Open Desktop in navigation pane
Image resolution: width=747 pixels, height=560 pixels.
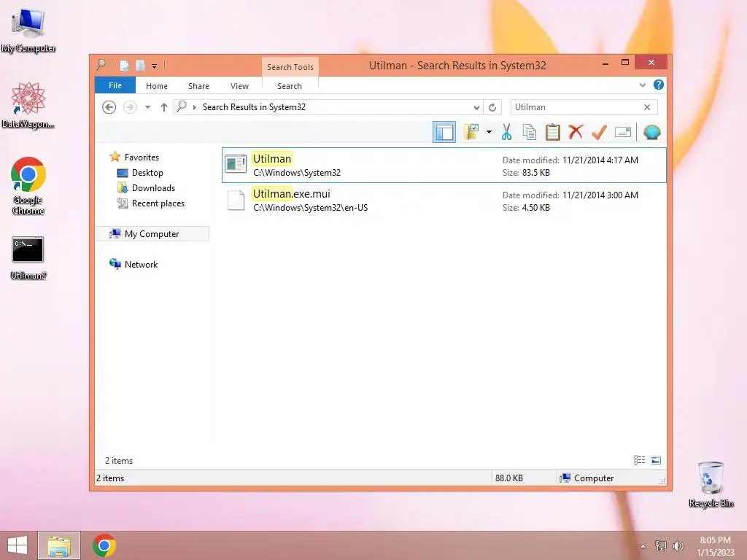(x=147, y=172)
